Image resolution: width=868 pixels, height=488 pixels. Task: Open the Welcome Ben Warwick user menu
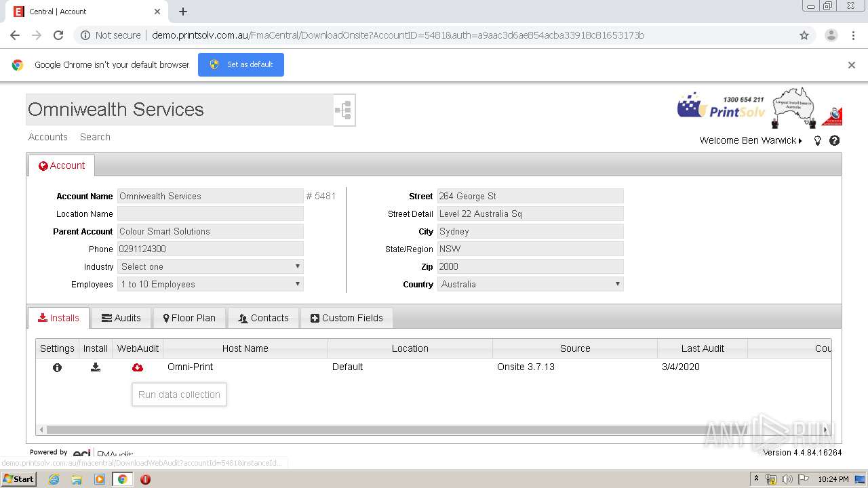pyautogui.click(x=751, y=140)
